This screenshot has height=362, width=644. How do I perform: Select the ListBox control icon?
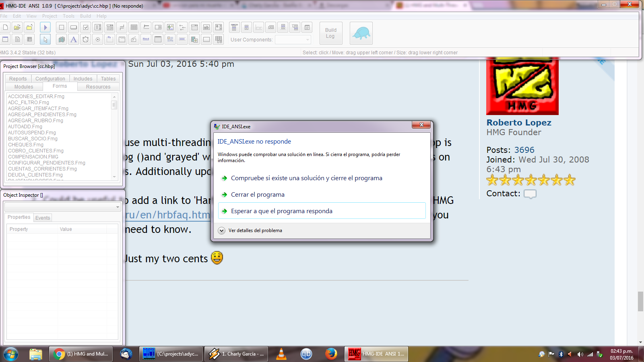pos(98,27)
